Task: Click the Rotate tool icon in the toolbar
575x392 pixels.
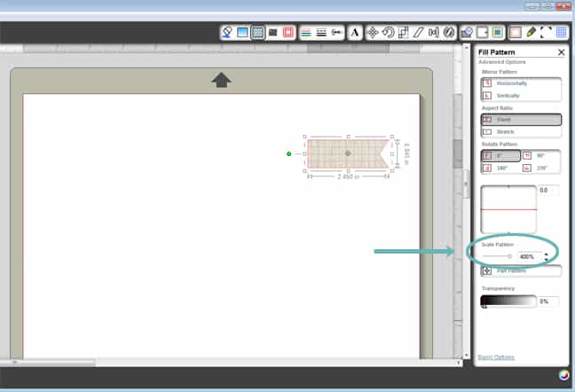Action: 389,32
